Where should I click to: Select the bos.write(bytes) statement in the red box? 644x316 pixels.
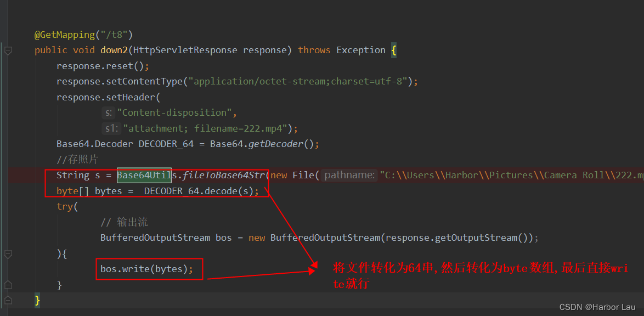(148, 269)
